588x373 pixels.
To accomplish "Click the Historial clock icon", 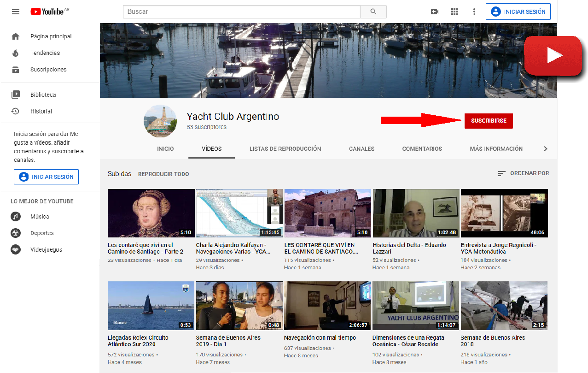I will point(16,111).
